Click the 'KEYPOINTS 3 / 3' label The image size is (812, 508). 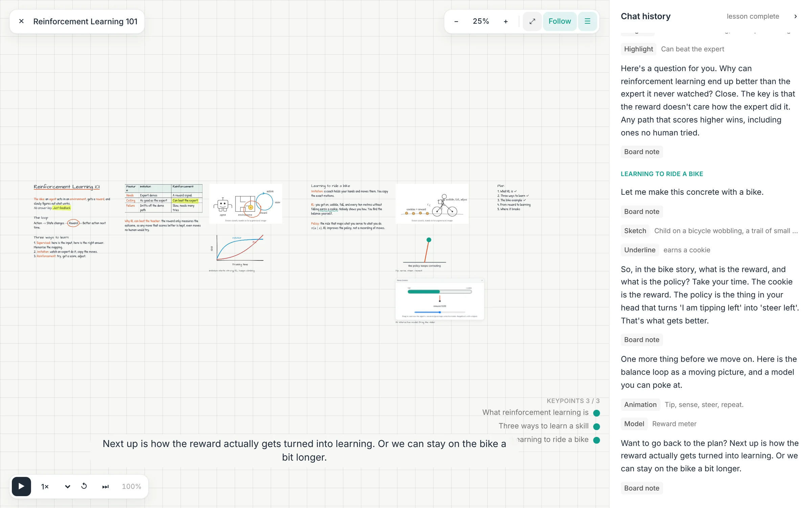pyautogui.click(x=573, y=401)
